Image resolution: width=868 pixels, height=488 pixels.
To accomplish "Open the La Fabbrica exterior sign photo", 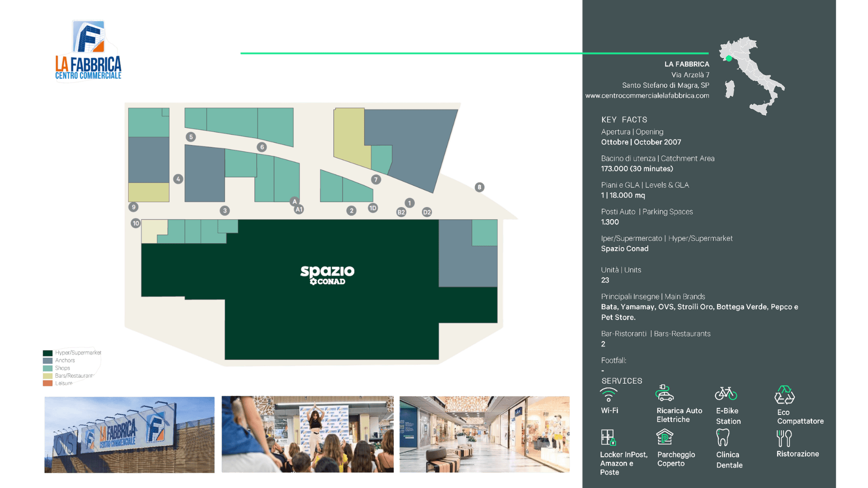I will coord(129,435).
